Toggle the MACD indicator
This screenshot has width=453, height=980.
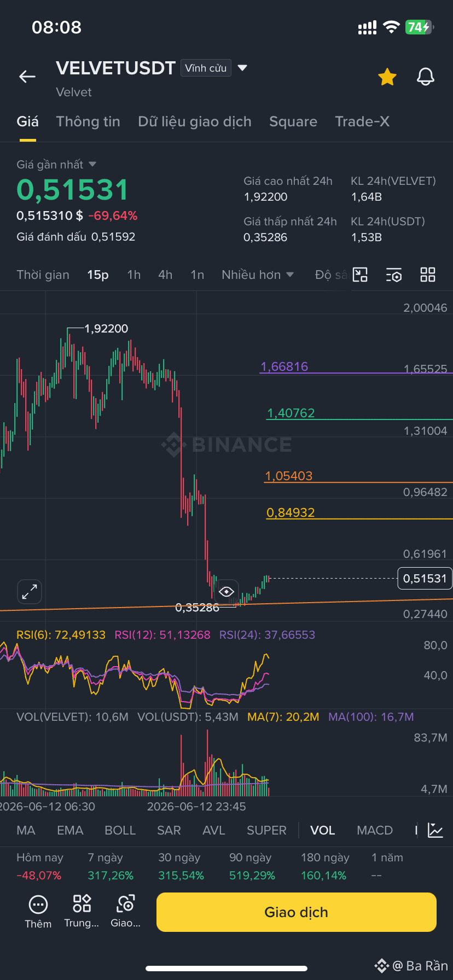tap(375, 830)
